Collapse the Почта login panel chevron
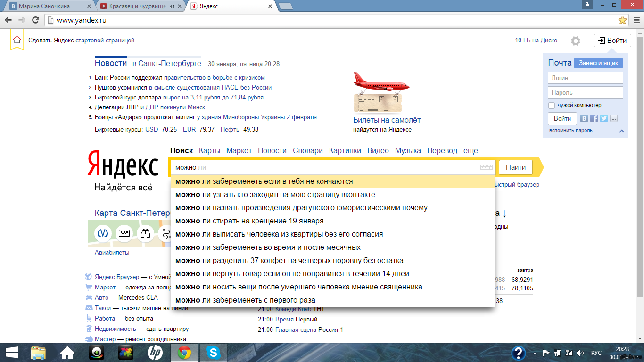Viewport: 644px width, 362px height. point(621,131)
